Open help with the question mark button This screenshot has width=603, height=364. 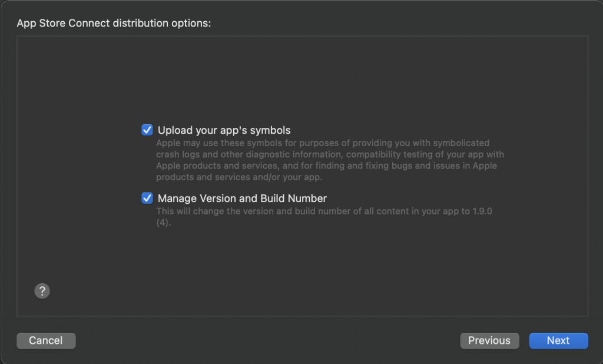point(42,291)
